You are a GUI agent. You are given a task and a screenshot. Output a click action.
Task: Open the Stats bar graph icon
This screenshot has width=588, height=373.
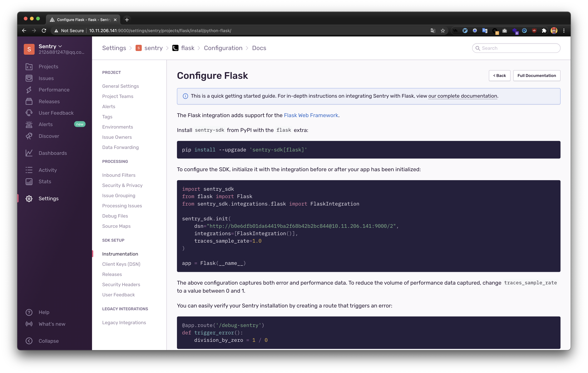point(29,182)
